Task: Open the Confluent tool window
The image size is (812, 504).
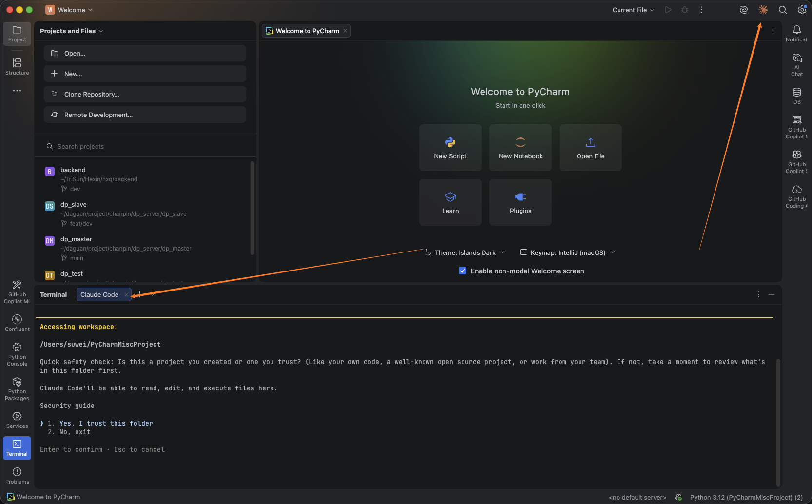Action: point(17,323)
